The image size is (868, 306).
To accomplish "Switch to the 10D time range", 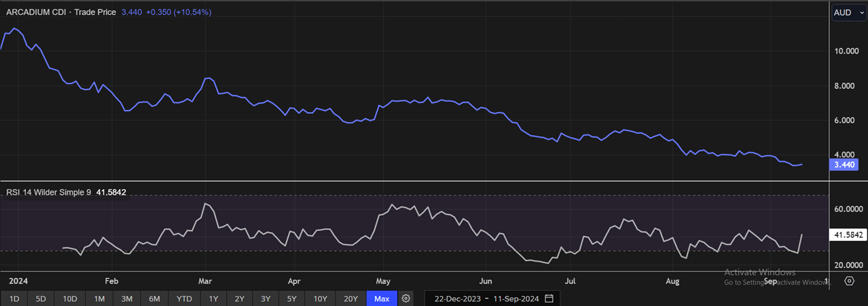I will [x=70, y=299].
